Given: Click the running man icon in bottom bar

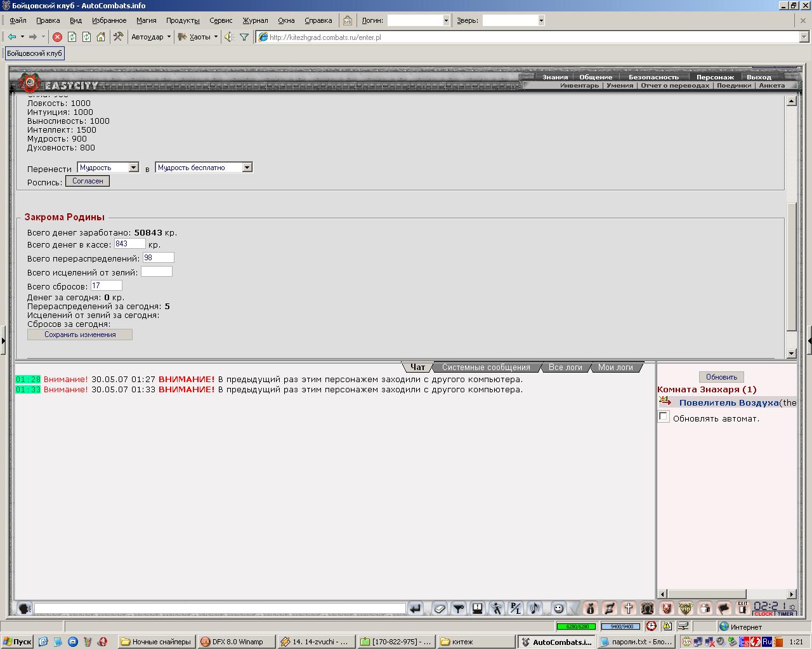Looking at the screenshot, I should click(x=496, y=608).
